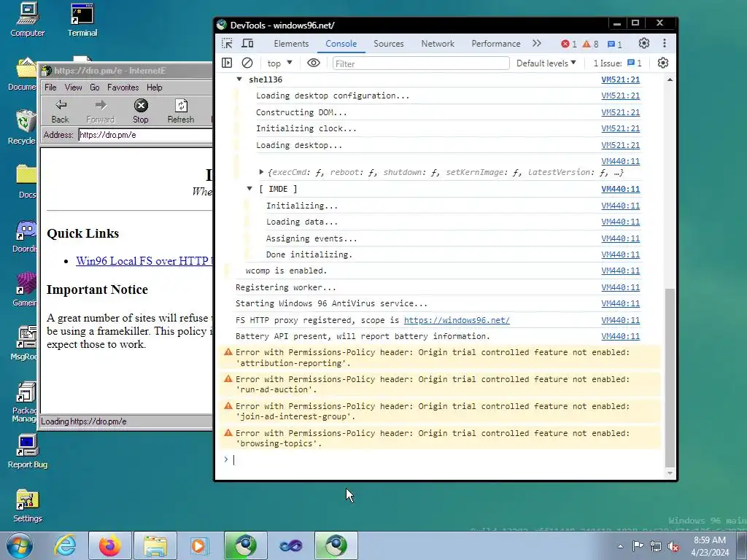Open DevTools kebab menu
The image size is (747, 560).
click(665, 43)
